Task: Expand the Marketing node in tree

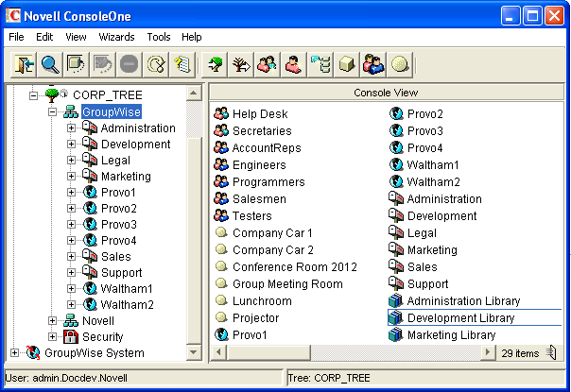Action: (72, 176)
